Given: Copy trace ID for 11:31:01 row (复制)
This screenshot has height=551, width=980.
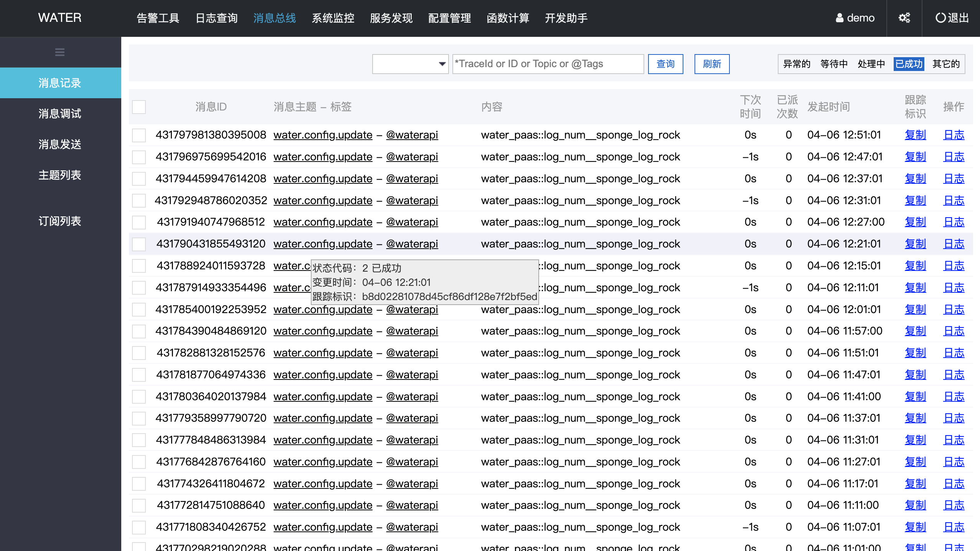Looking at the screenshot, I should point(915,440).
